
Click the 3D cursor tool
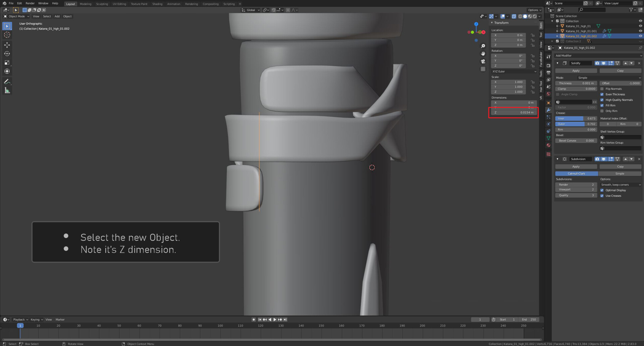(x=7, y=35)
